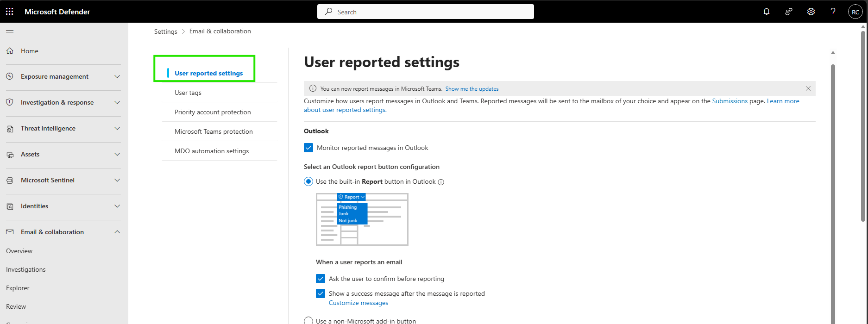Open the settings gear icon
Image resolution: width=868 pixels, height=324 pixels.
tap(811, 12)
